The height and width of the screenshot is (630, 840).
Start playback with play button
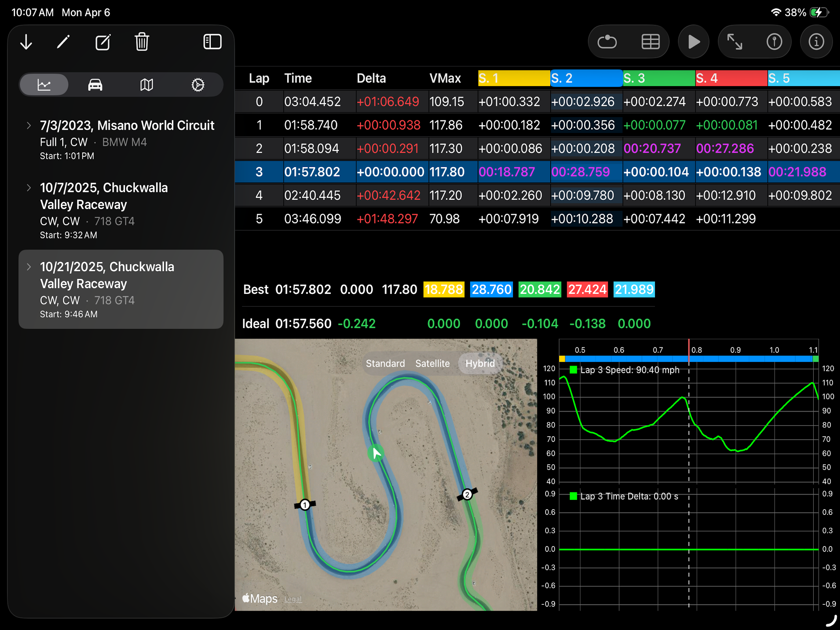click(x=694, y=42)
